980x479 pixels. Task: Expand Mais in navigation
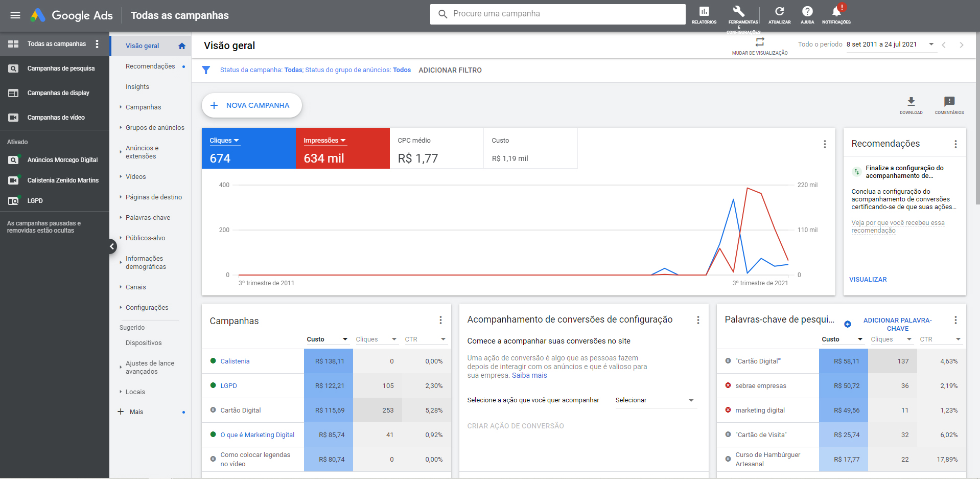[136, 412]
